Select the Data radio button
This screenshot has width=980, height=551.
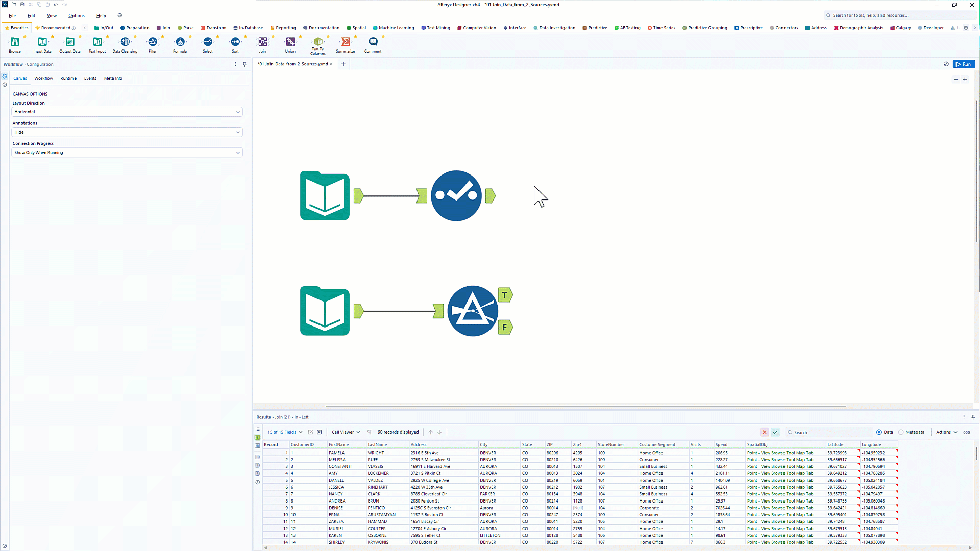(x=879, y=432)
